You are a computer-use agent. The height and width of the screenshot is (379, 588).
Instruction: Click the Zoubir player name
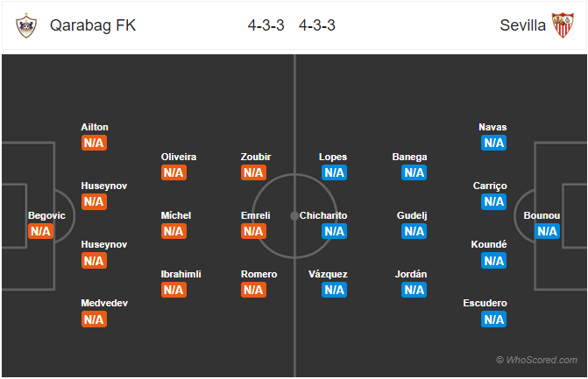click(x=256, y=157)
